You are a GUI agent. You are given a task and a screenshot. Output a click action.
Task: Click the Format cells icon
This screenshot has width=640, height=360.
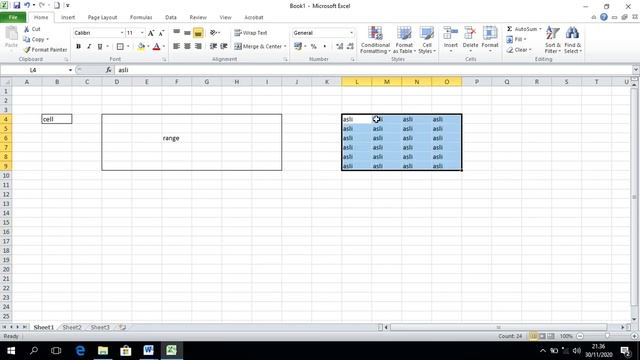(490, 33)
